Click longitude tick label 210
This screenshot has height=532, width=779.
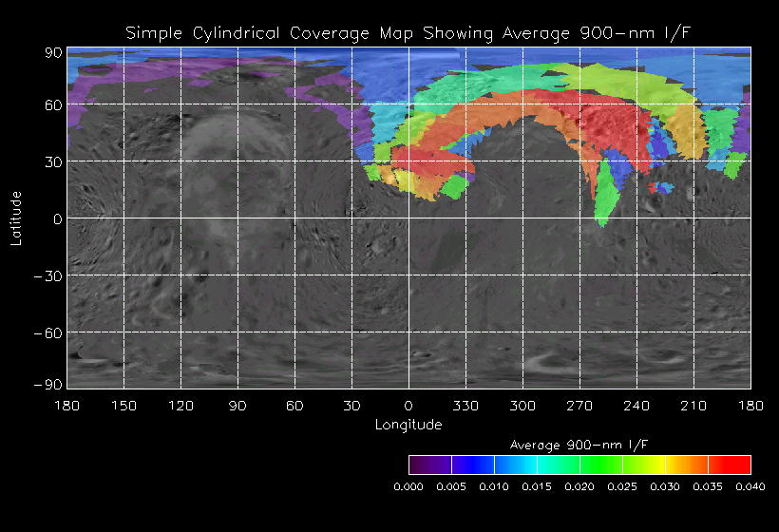[x=693, y=406]
